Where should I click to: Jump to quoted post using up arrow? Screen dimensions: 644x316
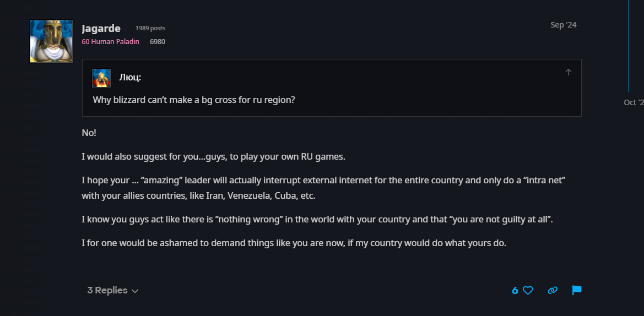click(569, 72)
